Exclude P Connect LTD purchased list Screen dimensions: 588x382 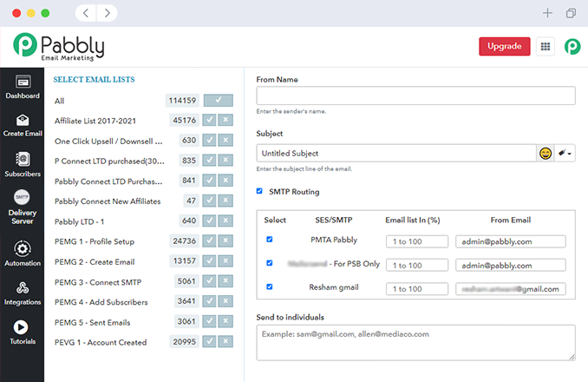point(225,161)
